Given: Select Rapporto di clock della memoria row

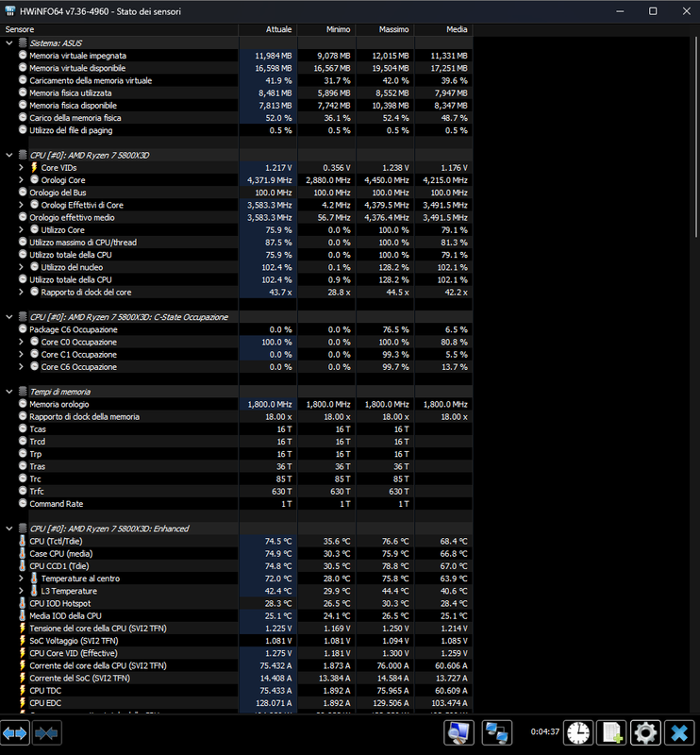Looking at the screenshot, I should (236, 417).
